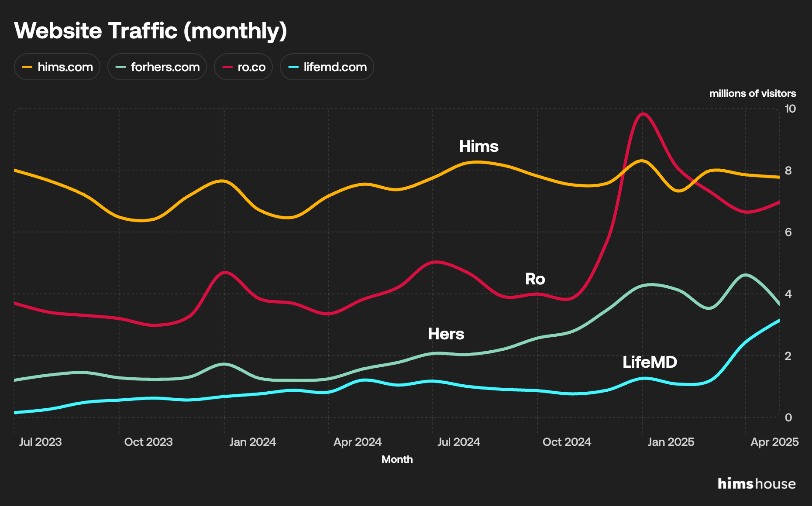Select the LifeMD label on the chart

click(x=650, y=362)
